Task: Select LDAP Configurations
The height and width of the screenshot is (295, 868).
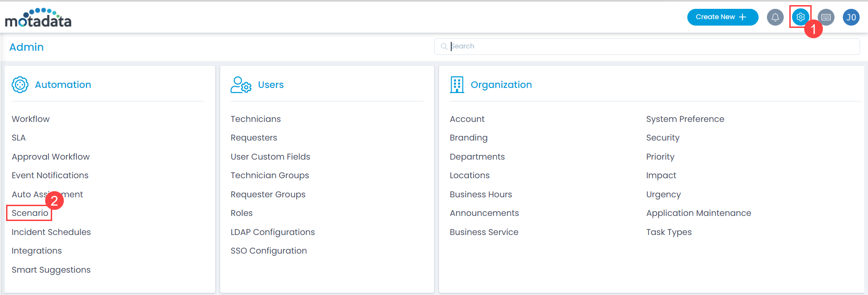Action: (272, 232)
